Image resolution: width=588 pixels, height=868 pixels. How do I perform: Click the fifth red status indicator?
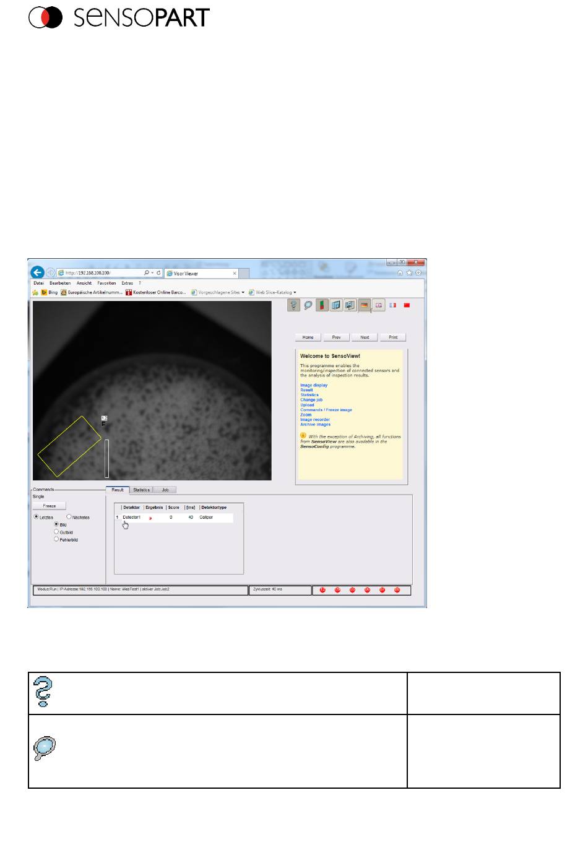click(x=382, y=590)
